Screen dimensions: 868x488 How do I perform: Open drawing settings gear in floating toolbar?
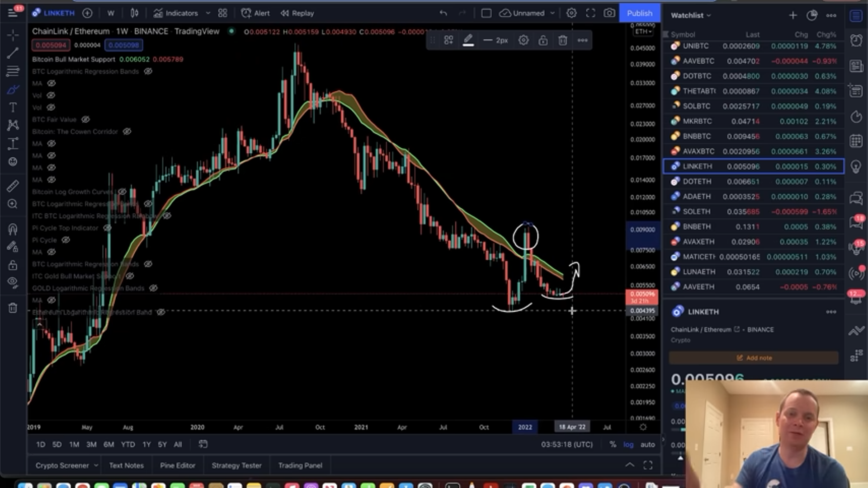coord(524,40)
